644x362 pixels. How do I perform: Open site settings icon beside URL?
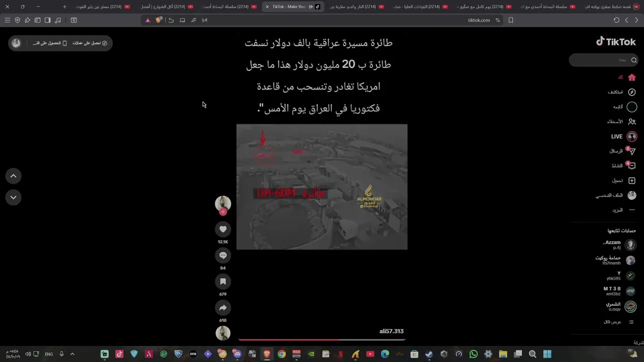pyautogui.click(x=498, y=20)
